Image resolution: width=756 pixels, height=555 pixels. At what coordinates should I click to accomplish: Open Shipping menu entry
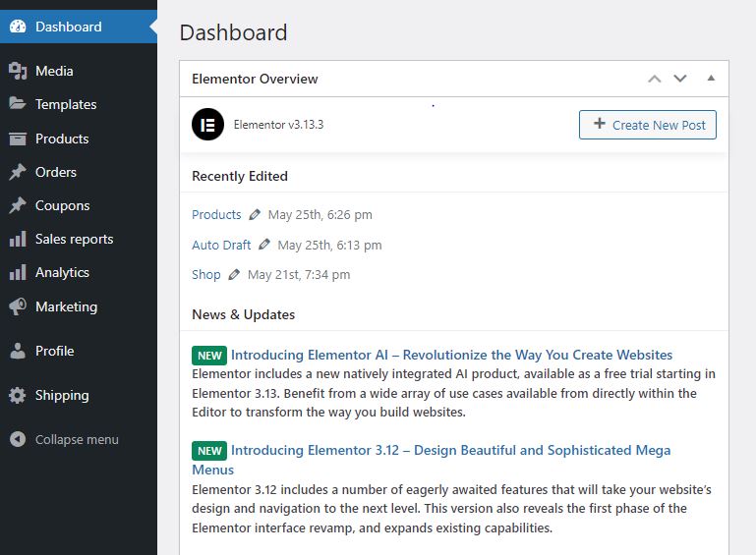[79, 395]
